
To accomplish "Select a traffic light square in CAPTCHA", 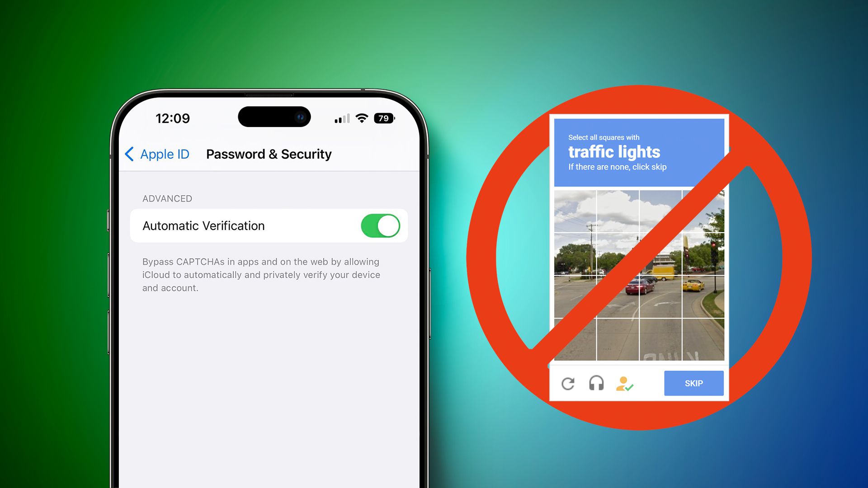I will point(703,250).
